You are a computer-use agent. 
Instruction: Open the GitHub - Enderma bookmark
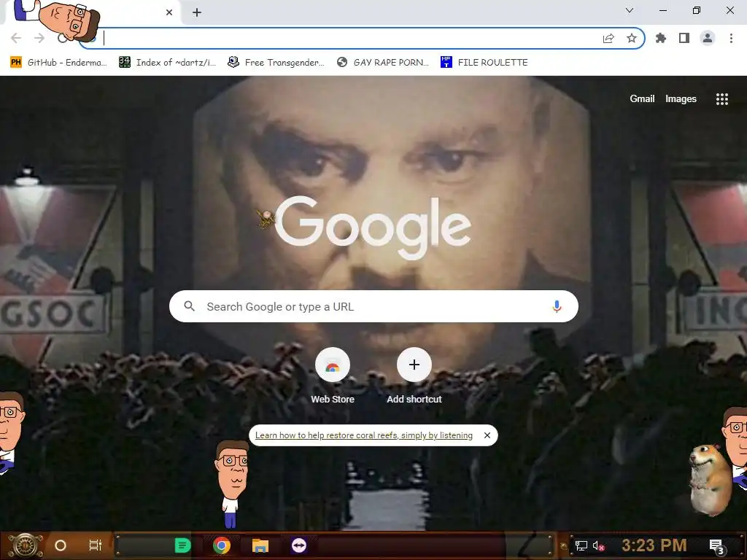(x=58, y=63)
